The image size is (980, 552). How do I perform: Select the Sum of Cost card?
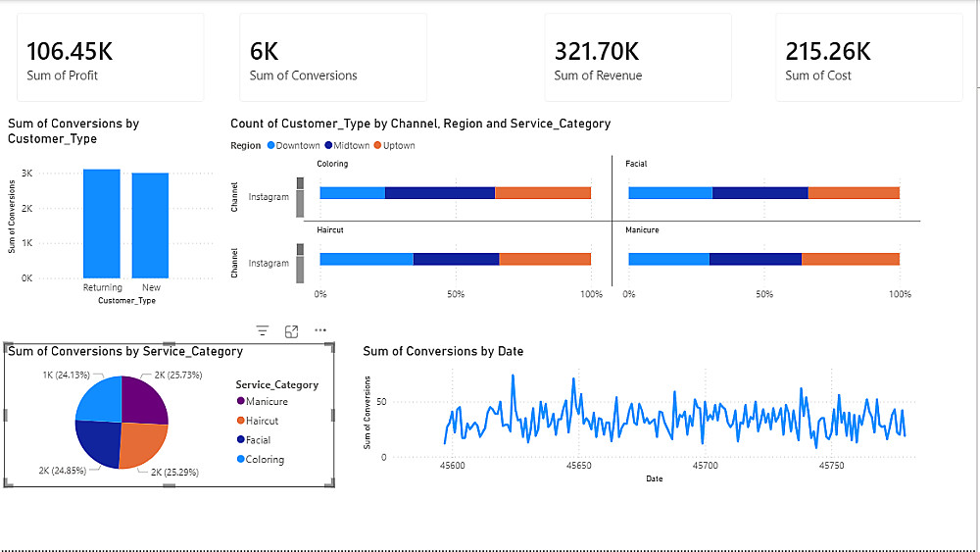point(868,58)
